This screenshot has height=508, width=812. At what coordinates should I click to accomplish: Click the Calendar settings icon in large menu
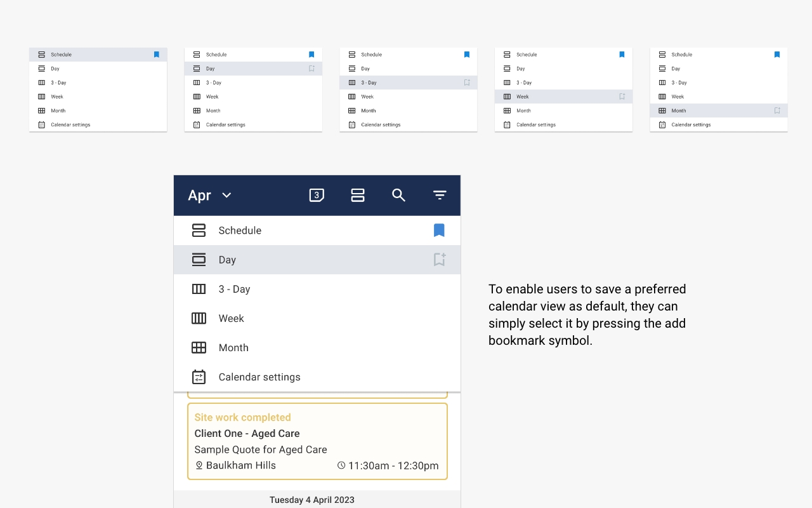tap(199, 377)
